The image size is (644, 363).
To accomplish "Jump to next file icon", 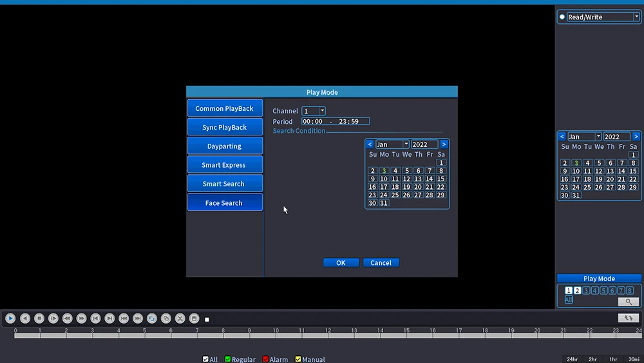I will coord(138,319).
